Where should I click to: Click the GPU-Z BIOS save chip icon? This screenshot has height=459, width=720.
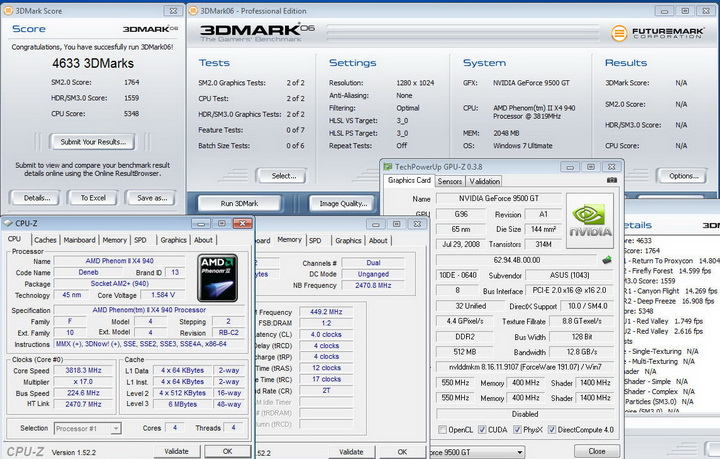click(607, 260)
